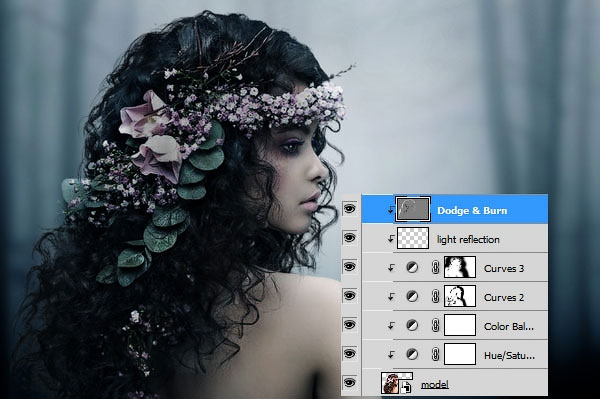Click the Curves 3 adjustment icon
This screenshot has width=600, height=399.
(x=412, y=267)
